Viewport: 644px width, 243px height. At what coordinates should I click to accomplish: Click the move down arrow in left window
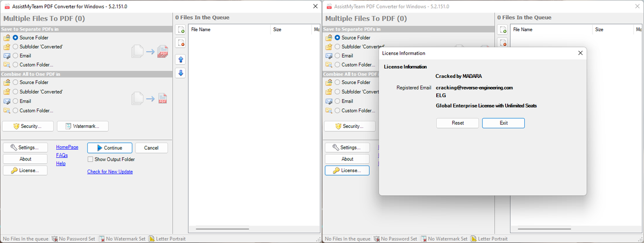click(x=181, y=73)
